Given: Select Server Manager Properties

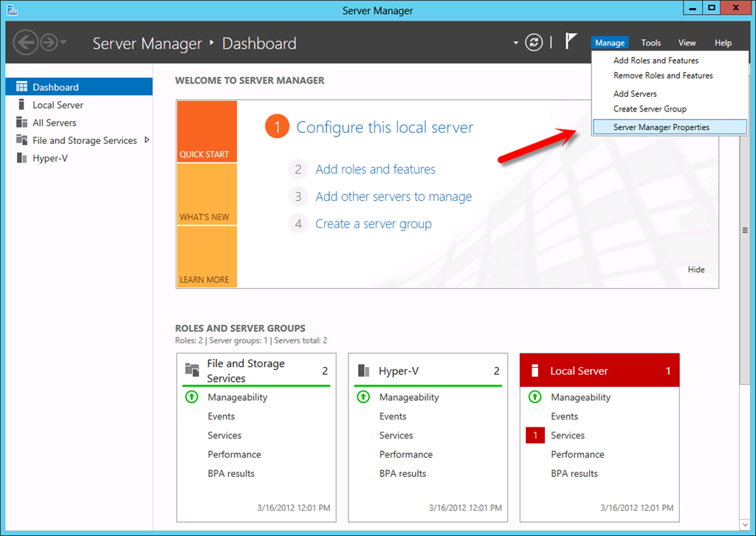Looking at the screenshot, I should point(670,127).
